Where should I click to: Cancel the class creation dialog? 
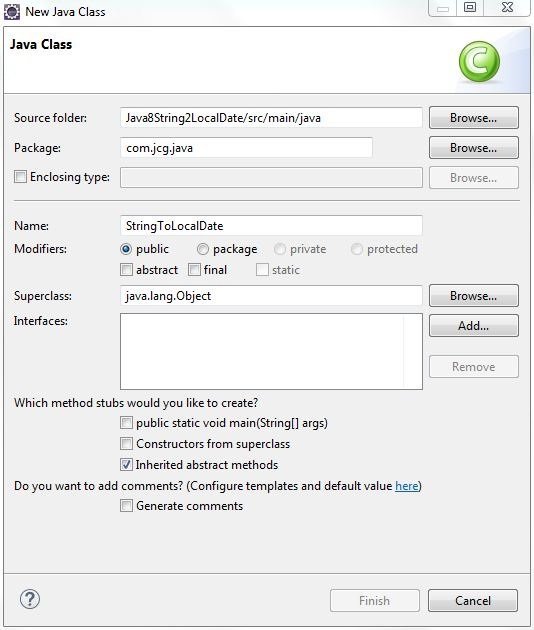click(473, 601)
